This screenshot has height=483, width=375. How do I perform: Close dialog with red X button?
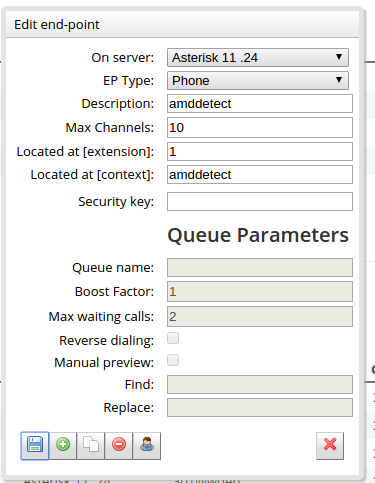(330, 446)
